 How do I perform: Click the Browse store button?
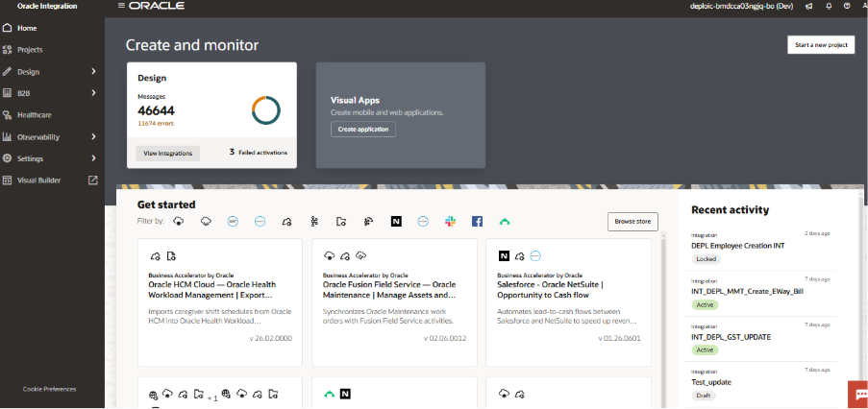[x=632, y=222]
